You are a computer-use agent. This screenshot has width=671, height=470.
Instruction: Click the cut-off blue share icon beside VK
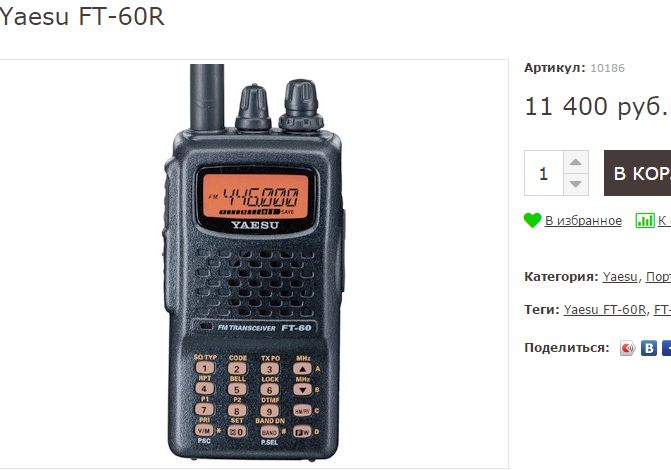click(666, 348)
